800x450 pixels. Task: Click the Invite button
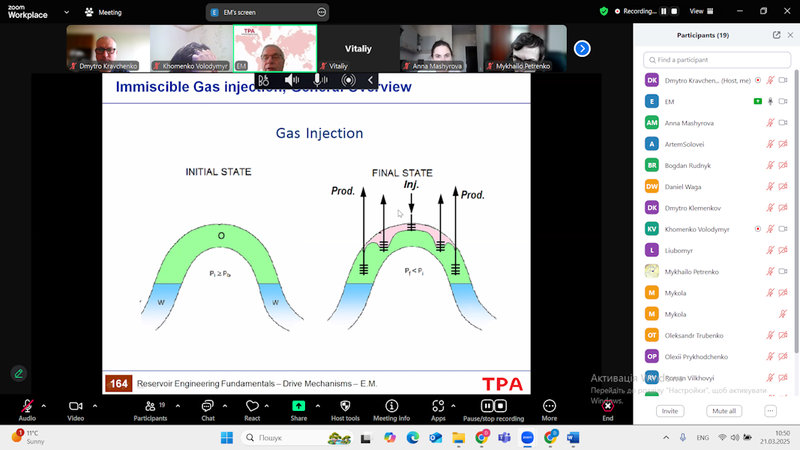click(670, 411)
